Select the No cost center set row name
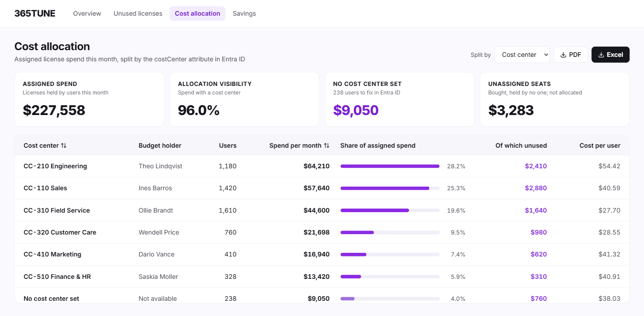 [51, 299]
